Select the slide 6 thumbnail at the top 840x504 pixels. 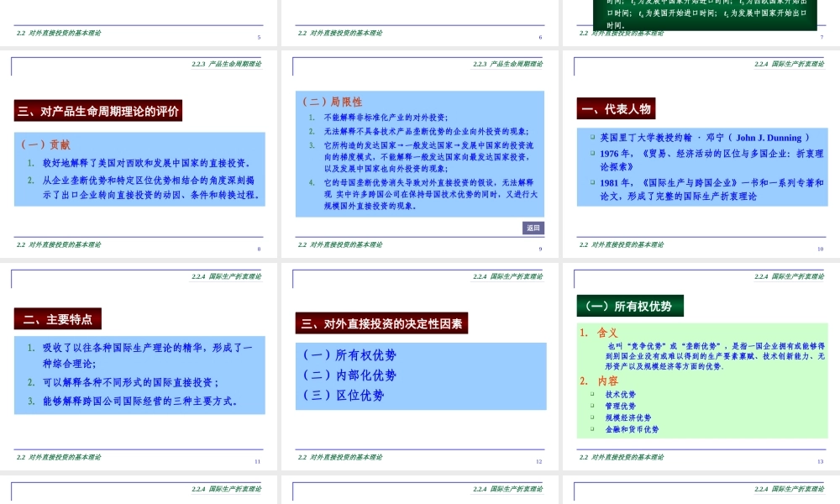coord(420,23)
